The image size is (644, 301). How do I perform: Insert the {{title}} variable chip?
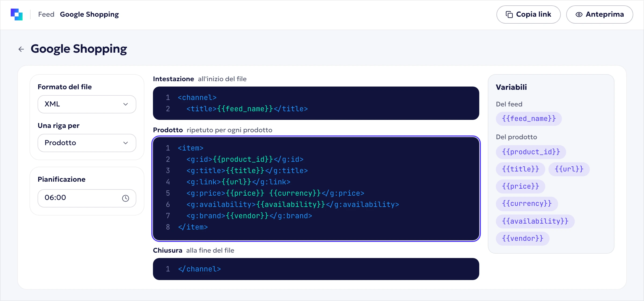coord(520,169)
